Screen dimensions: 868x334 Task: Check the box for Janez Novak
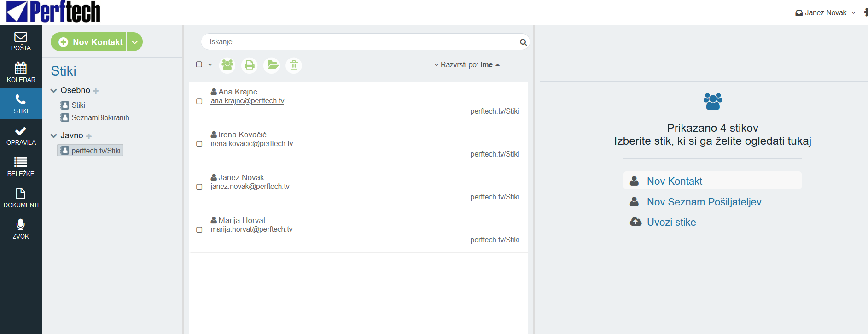pyautogui.click(x=199, y=187)
